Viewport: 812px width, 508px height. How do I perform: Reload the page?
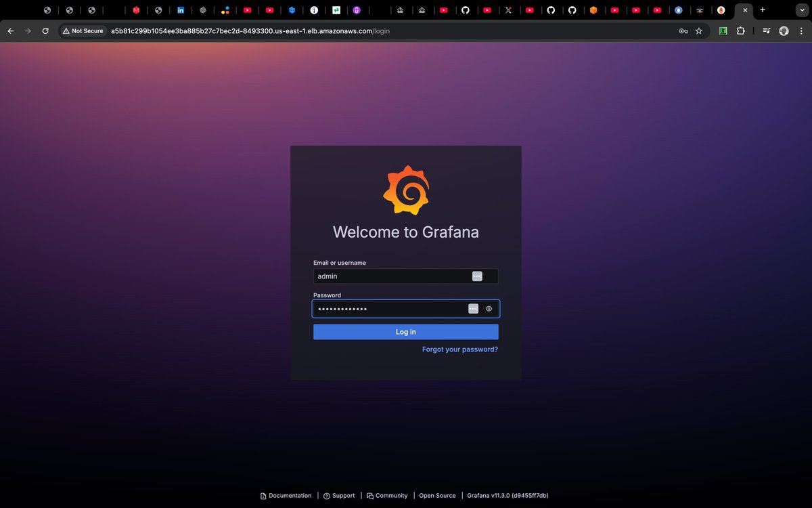point(45,31)
